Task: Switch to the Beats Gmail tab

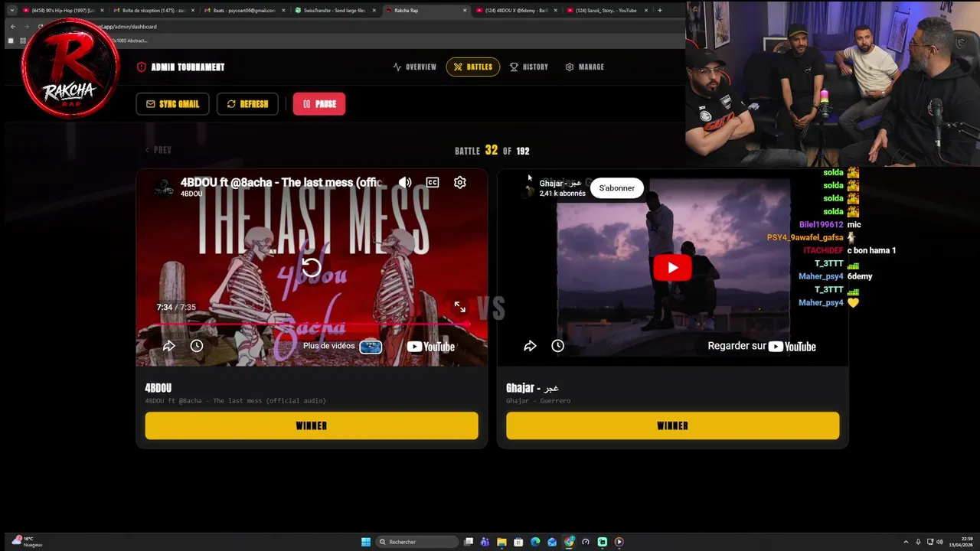Action: (x=243, y=11)
